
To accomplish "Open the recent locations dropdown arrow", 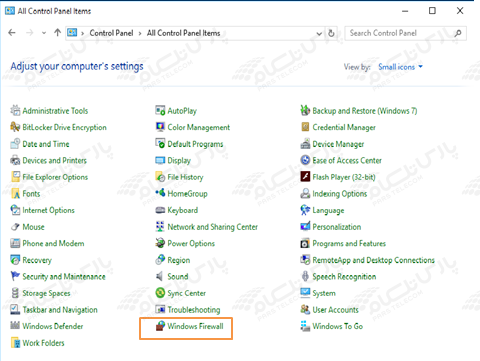I will click(x=44, y=33).
